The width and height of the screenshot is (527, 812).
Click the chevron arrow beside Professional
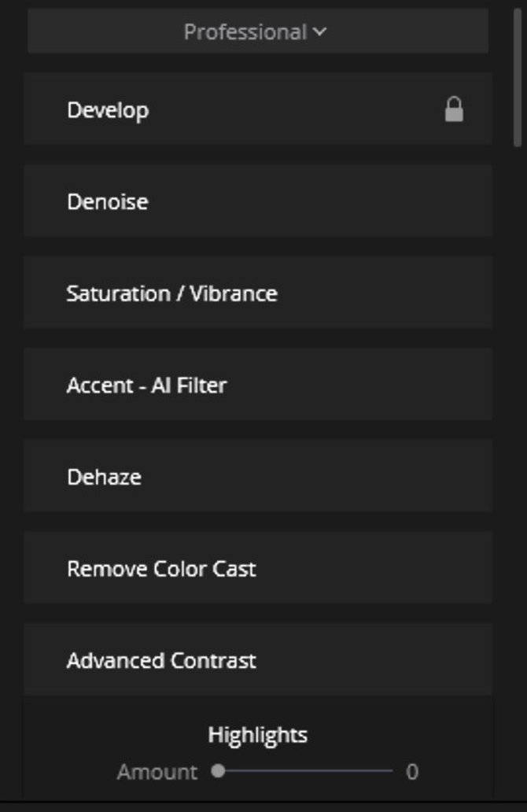320,31
